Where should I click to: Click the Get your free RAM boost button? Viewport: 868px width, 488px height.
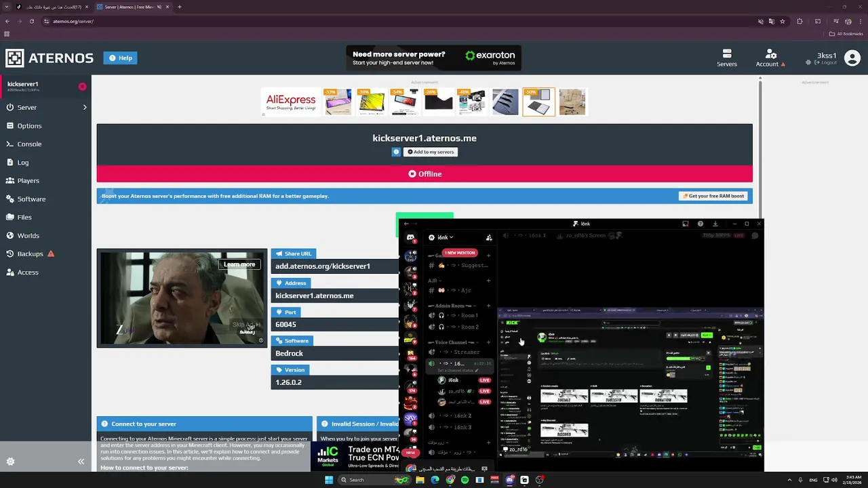(713, 196)
